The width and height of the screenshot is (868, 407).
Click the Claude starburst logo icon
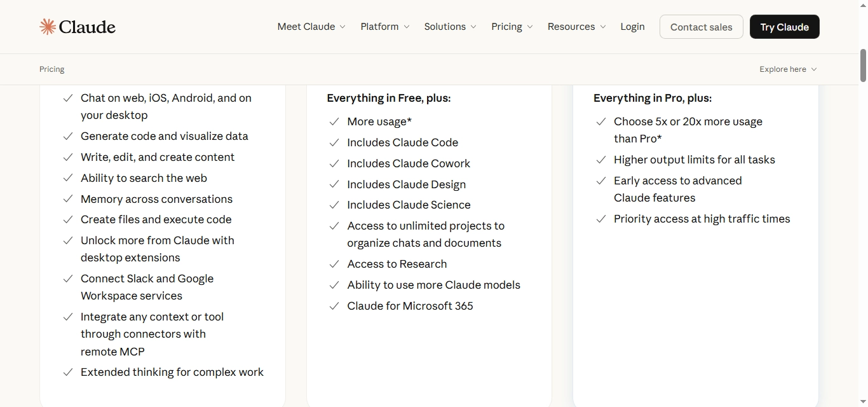48,27
